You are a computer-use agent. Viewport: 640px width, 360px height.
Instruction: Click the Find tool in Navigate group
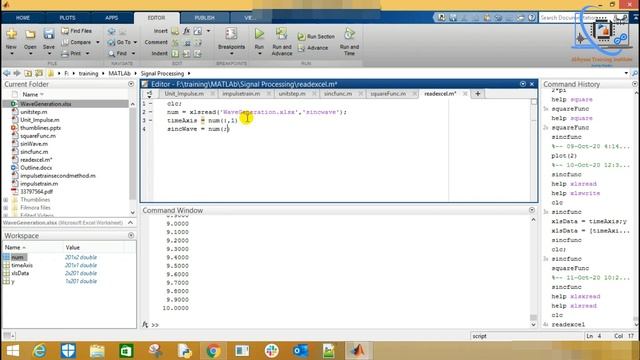(x=118, y=53)
